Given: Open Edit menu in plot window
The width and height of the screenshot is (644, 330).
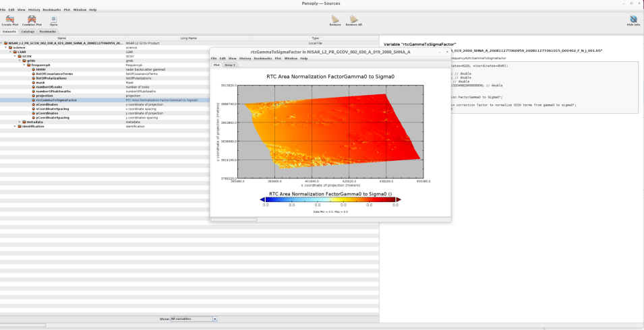Looking at the screenshot, I should click(x=223, y=59).
